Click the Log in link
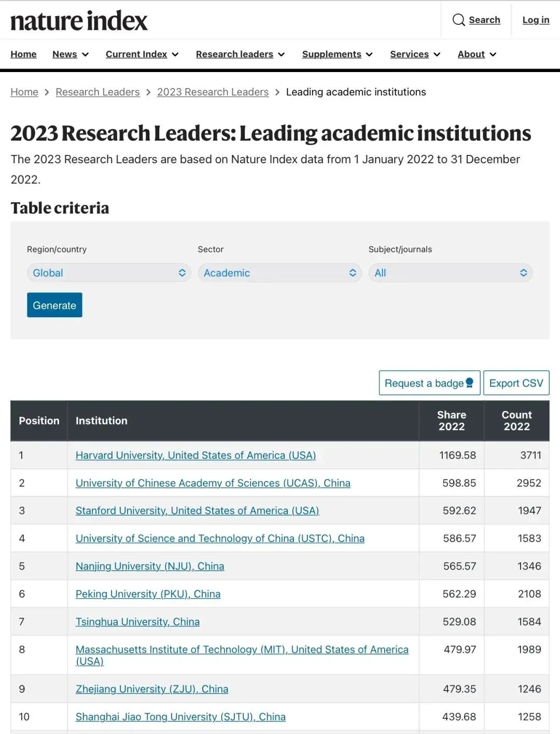 tap(536, 20)
